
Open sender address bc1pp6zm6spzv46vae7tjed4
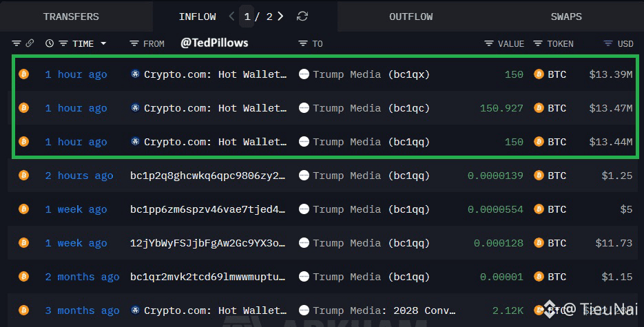point(207,209)
